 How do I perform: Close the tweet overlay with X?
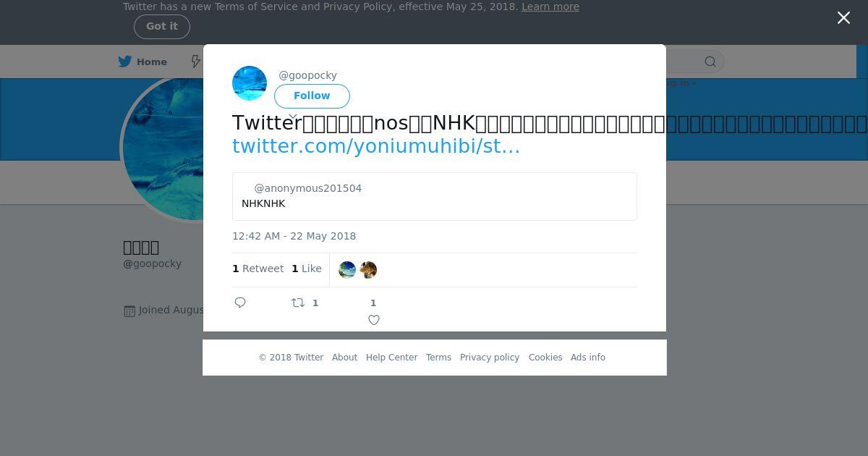click(x=843, y=18)
